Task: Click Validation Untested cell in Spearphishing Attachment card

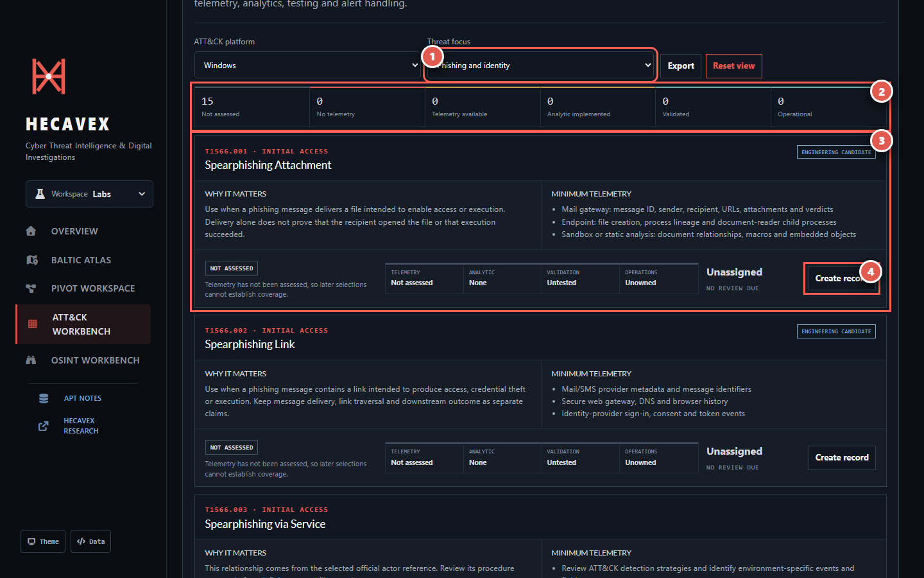Action: coord(581,278)
